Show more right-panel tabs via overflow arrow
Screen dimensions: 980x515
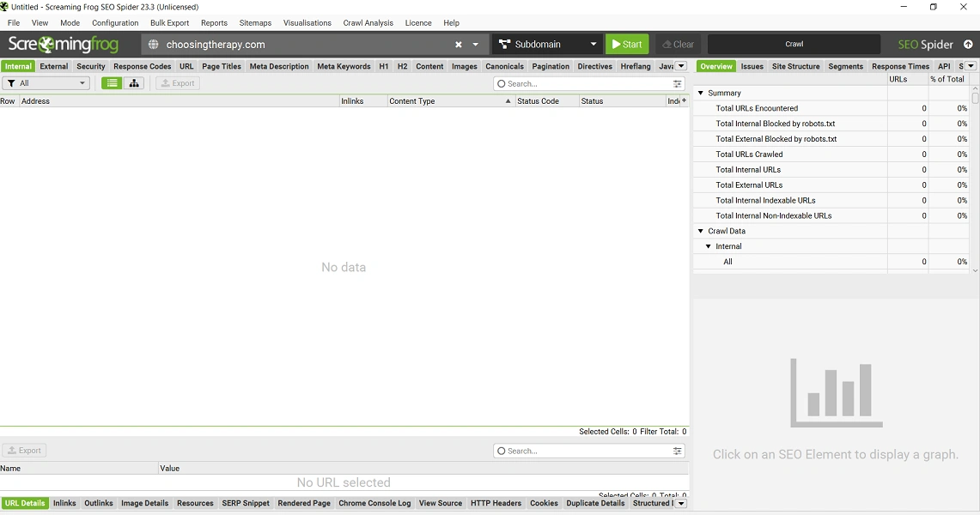click(971, 66)
